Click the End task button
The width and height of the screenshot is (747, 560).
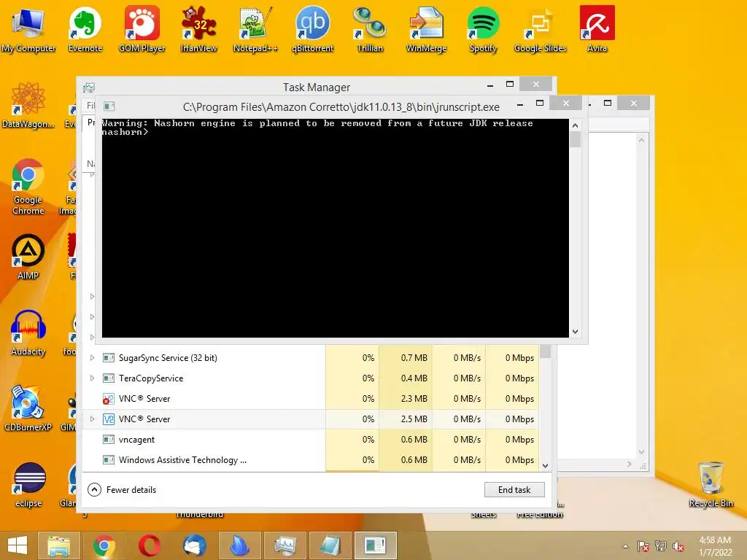click(x=514, y=489)
